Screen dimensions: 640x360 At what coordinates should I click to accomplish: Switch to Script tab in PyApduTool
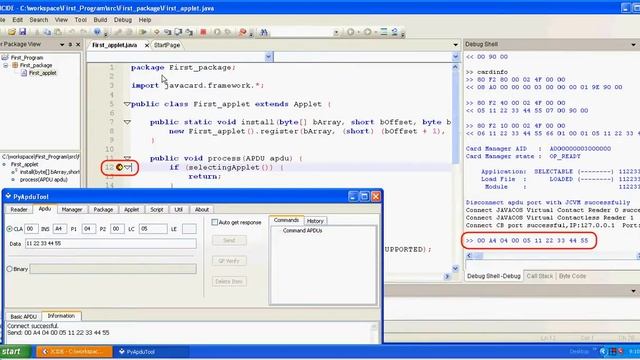[157, 209]
